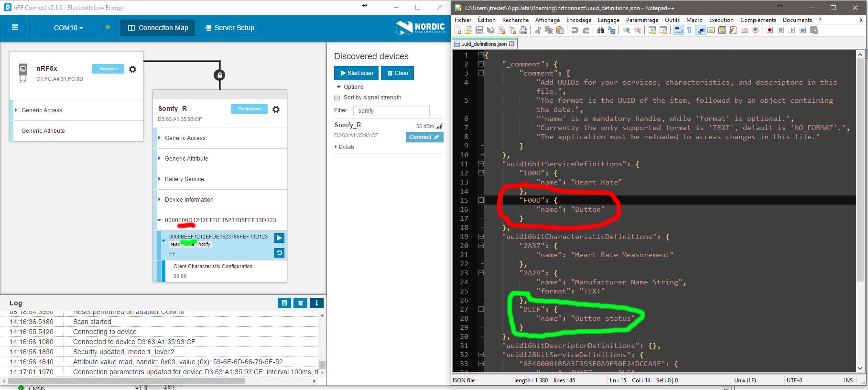
Task: Create a new file in Notepad++
Action: coord(458,30)
